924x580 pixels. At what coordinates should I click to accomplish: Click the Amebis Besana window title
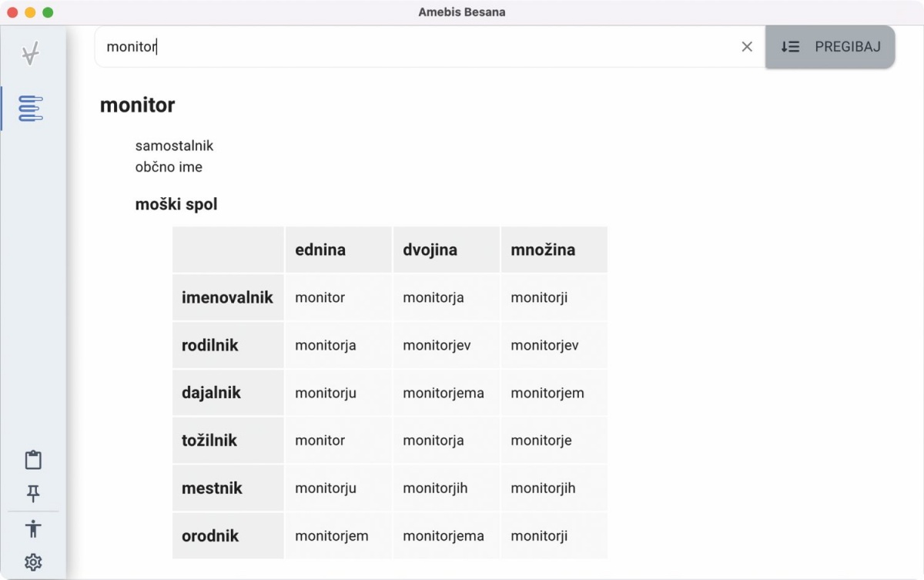coord(462,12)
